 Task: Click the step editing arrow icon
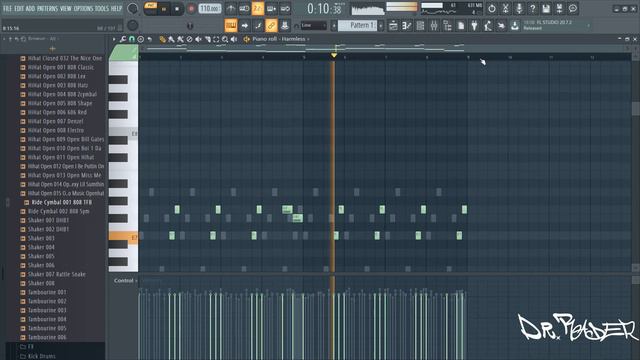pyautogui.click(x=244, y=26)
